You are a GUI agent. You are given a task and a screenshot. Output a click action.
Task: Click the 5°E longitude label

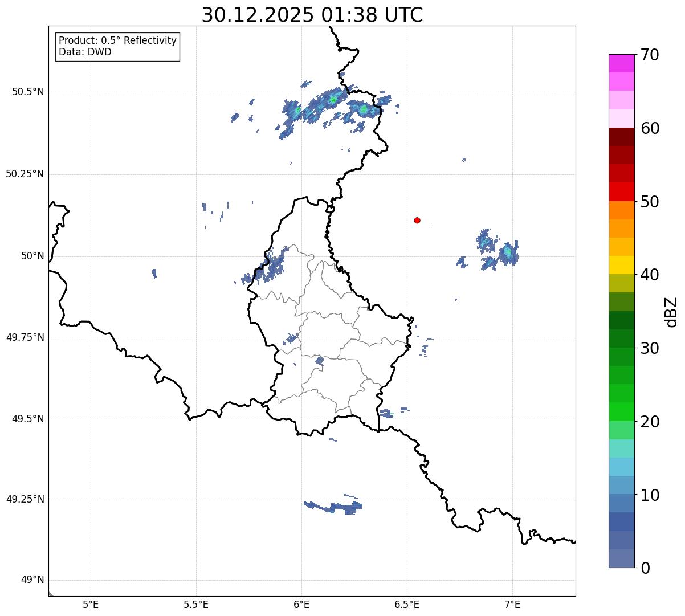[91, 604]
